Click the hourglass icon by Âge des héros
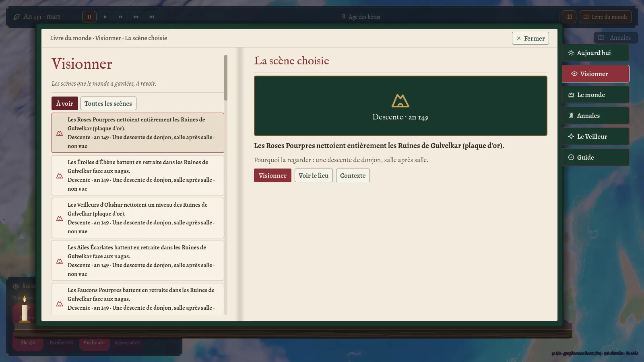 344,17
